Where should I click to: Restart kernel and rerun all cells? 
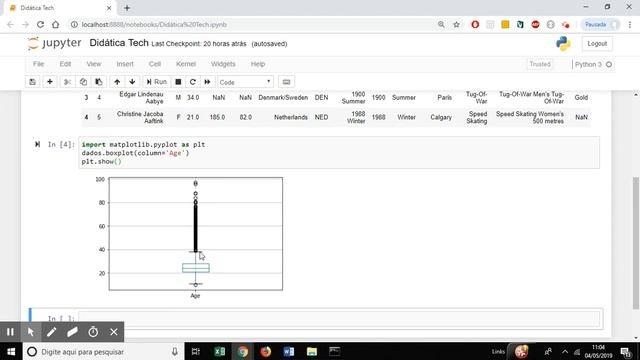[x=207, y=82]
